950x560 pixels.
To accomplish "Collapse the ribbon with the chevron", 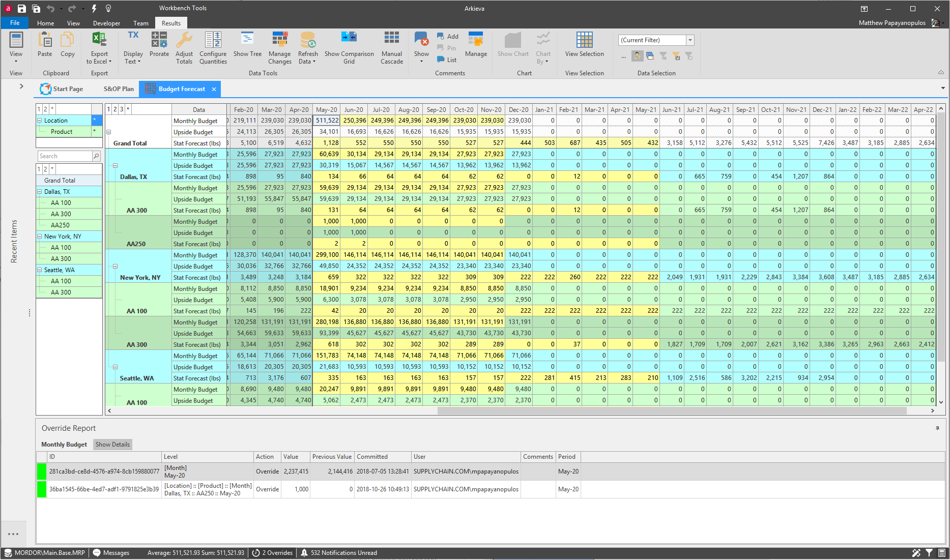I will click(941, 73).
